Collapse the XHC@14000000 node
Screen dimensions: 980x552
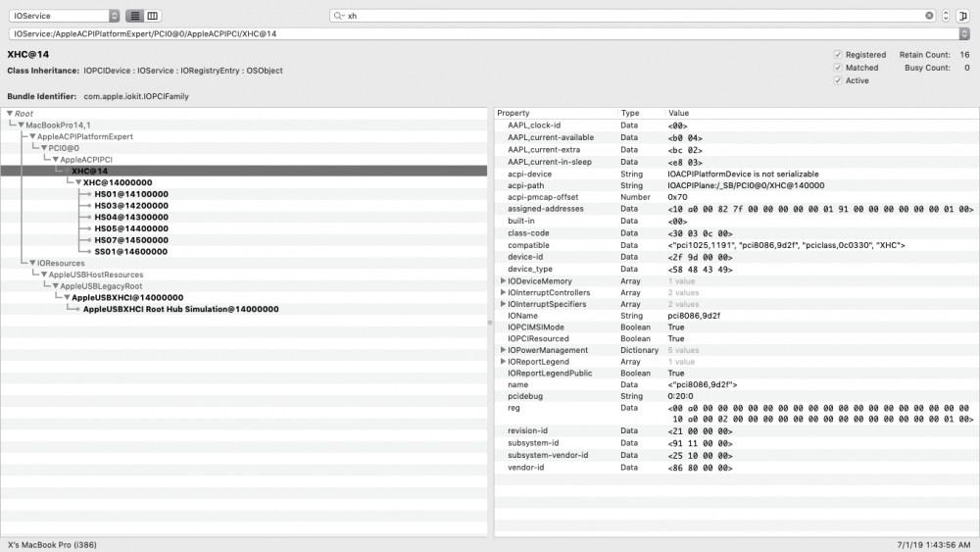click(78, 182)
